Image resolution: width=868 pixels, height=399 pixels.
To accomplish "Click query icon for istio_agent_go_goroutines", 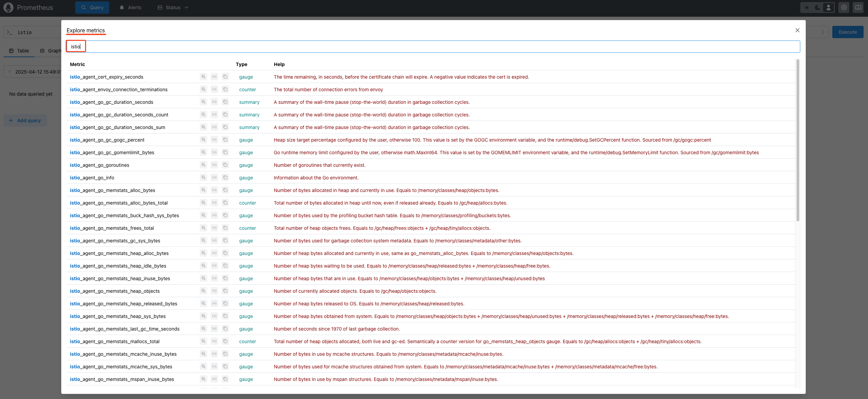I will [203, 165].
